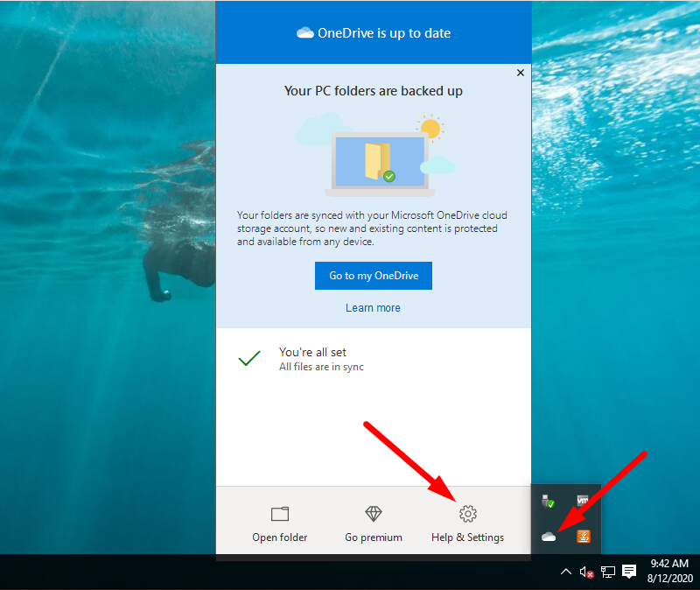Viewport: 700px width, 590px height.
Task: Open the network status icon in taskbar
Action: [607, 572]
